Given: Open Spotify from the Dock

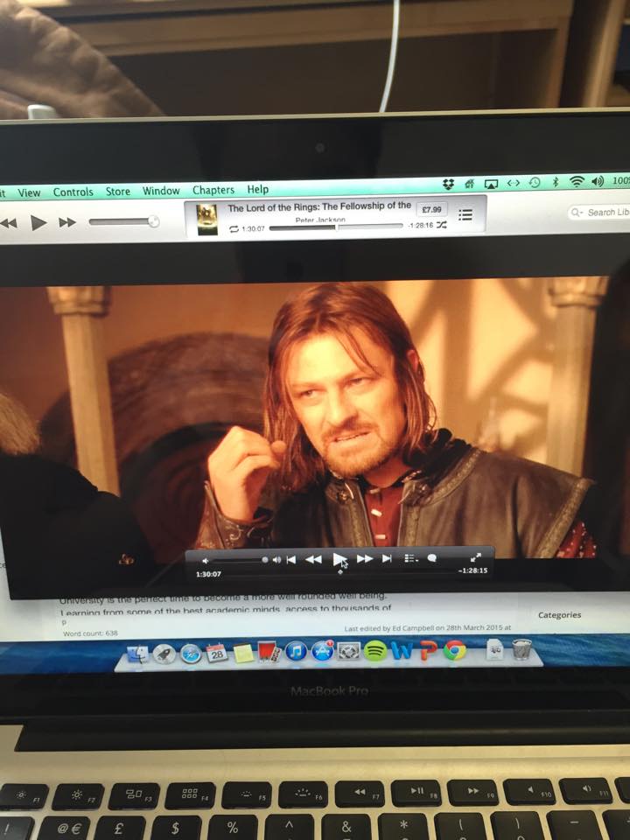Looking at the screenshot, I should (x=375, y=651).
